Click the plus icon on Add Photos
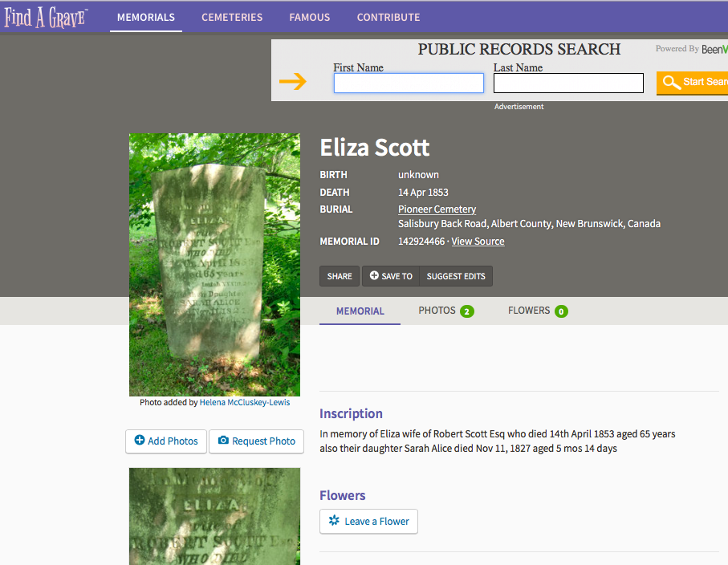The height and width of the screenshot is (565, 728). [x=140, y=440]
